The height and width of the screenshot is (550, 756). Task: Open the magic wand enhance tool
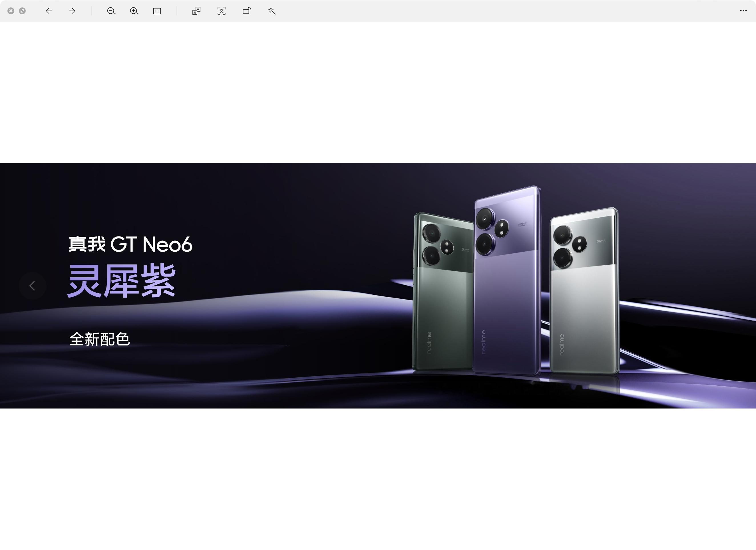tap(272, 11)
